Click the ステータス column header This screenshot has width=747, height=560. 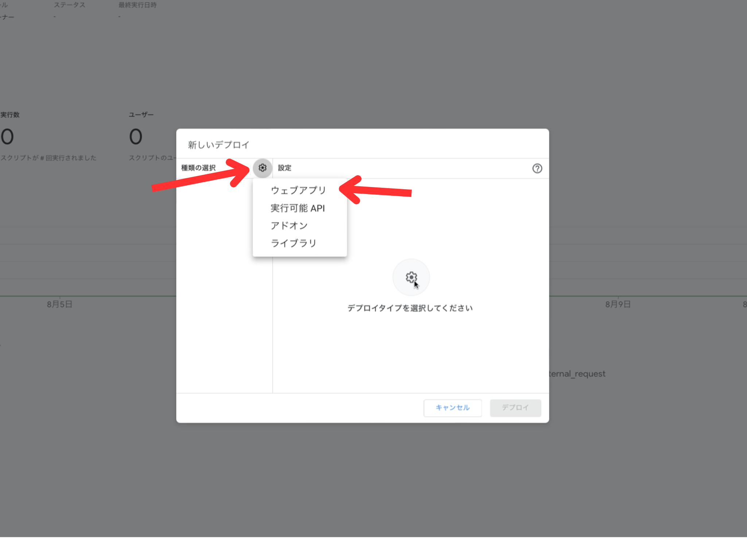pos(69,5)
